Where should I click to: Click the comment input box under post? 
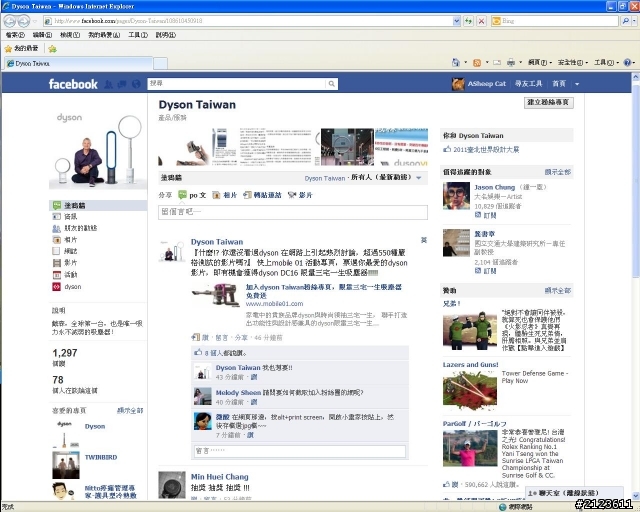(x=300, y=451)
